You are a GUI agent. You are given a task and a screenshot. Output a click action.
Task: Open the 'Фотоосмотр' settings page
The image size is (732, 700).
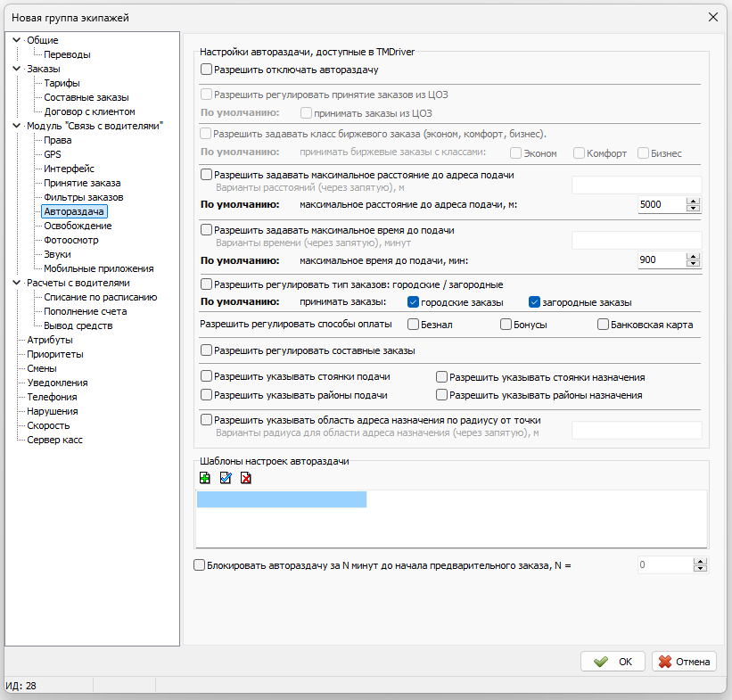click(71, 240)
